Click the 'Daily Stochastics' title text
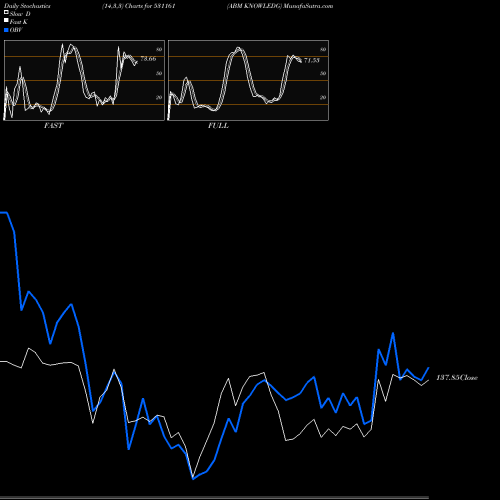This screenshot has height=500, width=500. pyautogui.click(x=27, y=6)
